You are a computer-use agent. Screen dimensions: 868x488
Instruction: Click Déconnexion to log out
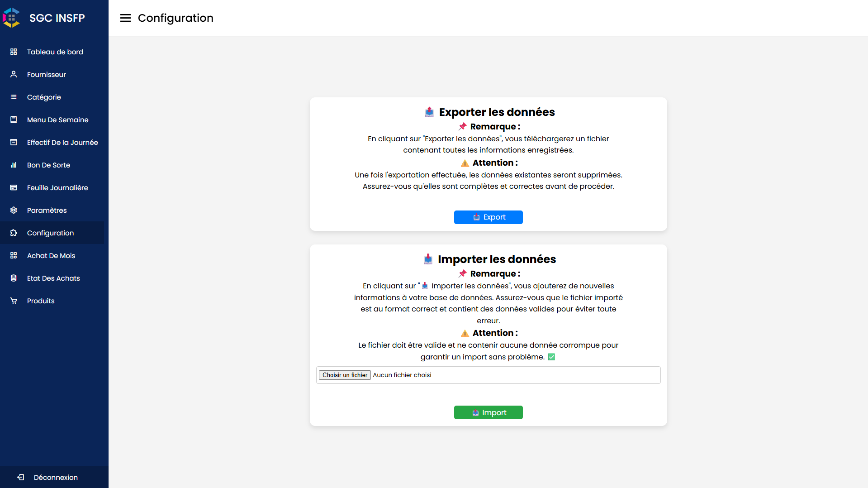click(56, 477)
